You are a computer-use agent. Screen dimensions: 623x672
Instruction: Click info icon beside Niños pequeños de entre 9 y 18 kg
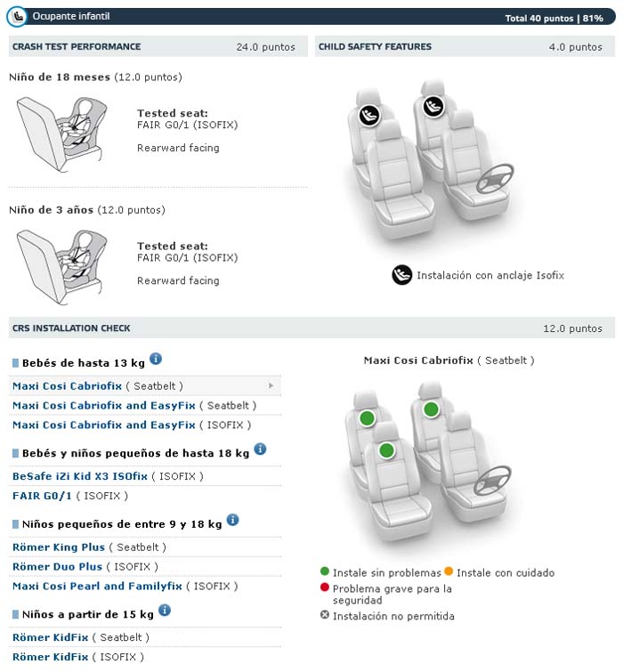point(232,520)
